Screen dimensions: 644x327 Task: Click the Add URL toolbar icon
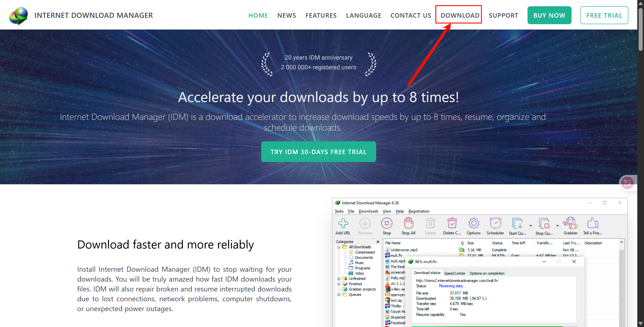343,223
